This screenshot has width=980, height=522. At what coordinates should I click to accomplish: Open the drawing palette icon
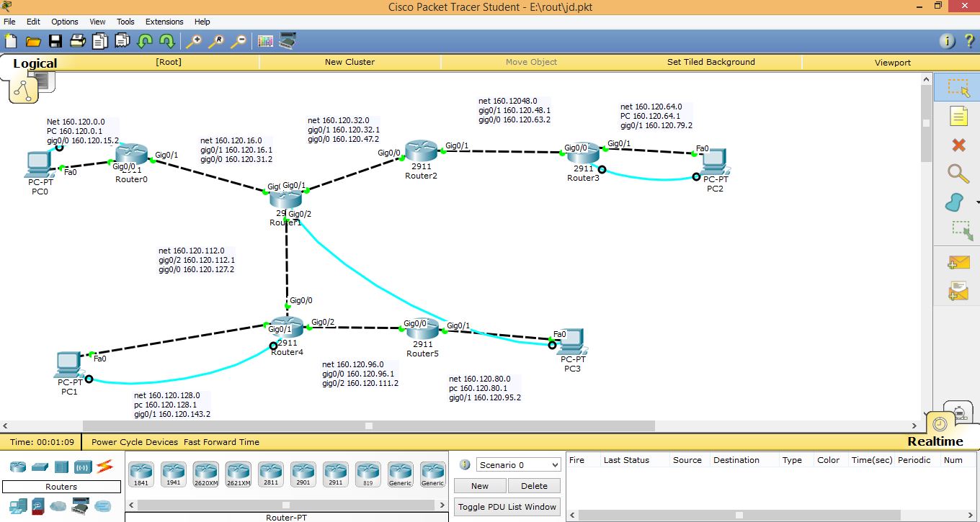(x=265, y=41)
